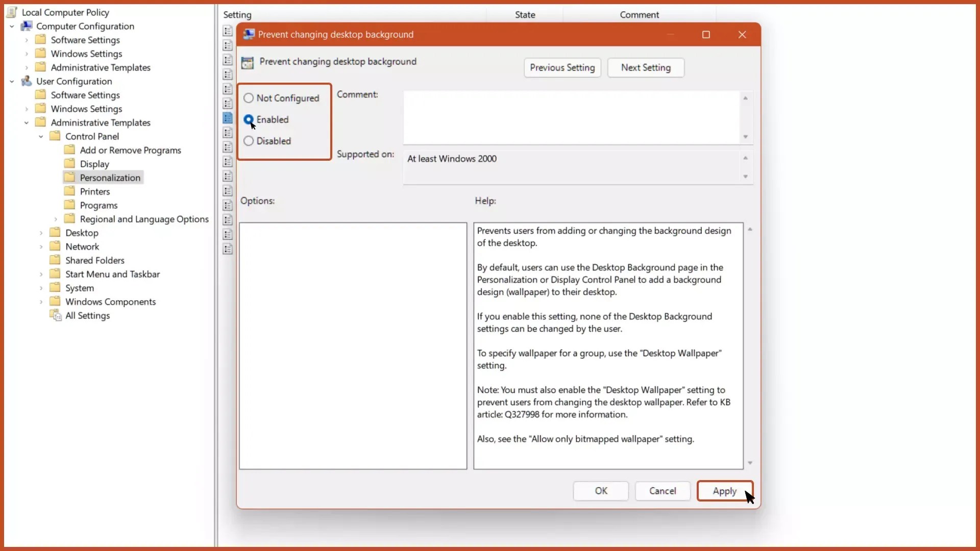Image resolution: width=980 pixels, height=551 pixels.
Task: Select the Enabled radio button
Action: (x=249, y=119)
